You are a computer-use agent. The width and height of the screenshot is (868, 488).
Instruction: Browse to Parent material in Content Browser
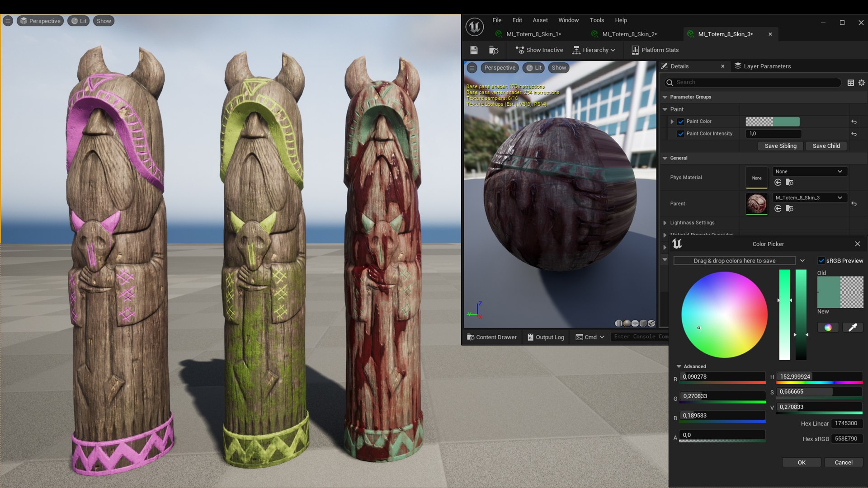790,208
